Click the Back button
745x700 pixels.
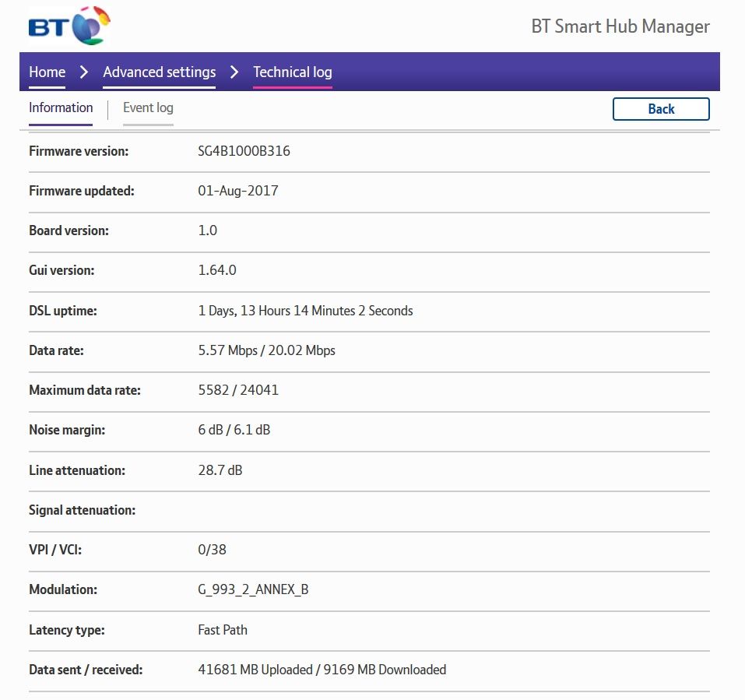661,109
